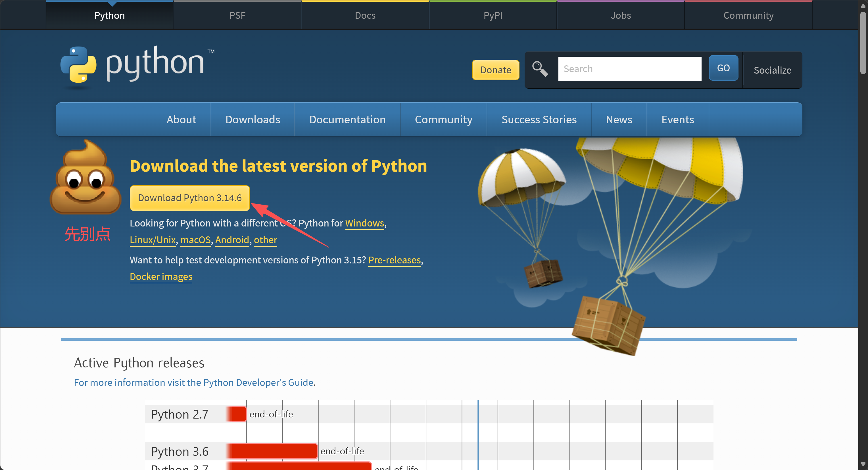Open the Python Developer's Guide link
Viewport: 868px width, 470px height.
(194, 382)
